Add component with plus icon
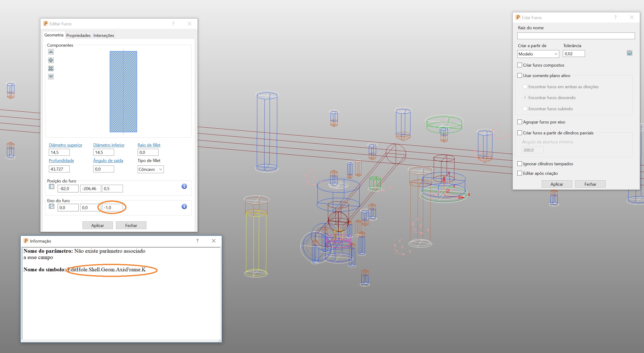 click(51, 60)
